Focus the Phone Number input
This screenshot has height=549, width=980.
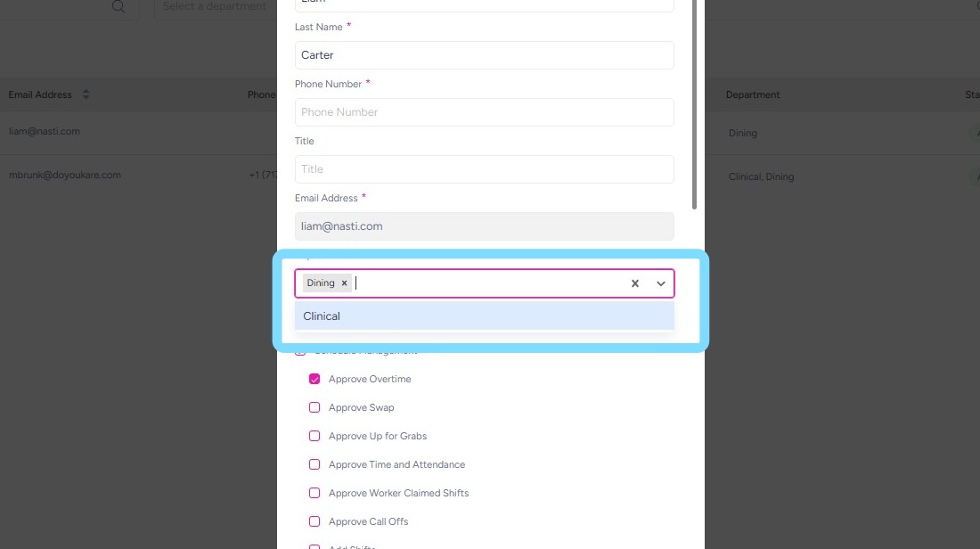click(x=484, y=112)
